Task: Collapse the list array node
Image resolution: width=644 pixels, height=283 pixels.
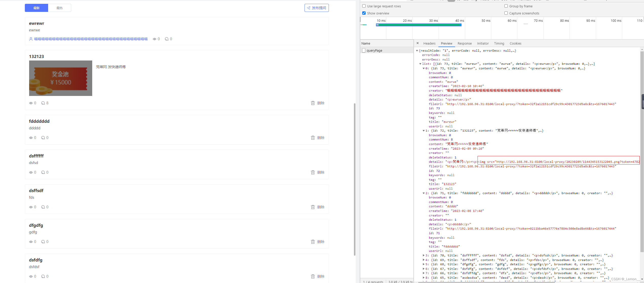Action: [420, 64]
